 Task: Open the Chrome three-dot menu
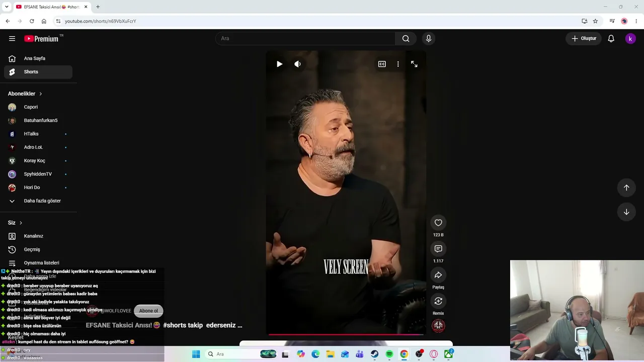pos(636,21)
